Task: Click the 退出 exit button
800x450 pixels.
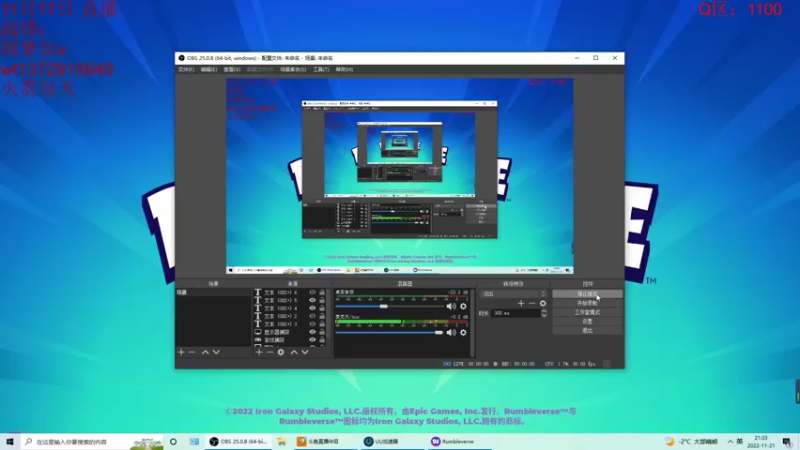Action: pos(587,331)
